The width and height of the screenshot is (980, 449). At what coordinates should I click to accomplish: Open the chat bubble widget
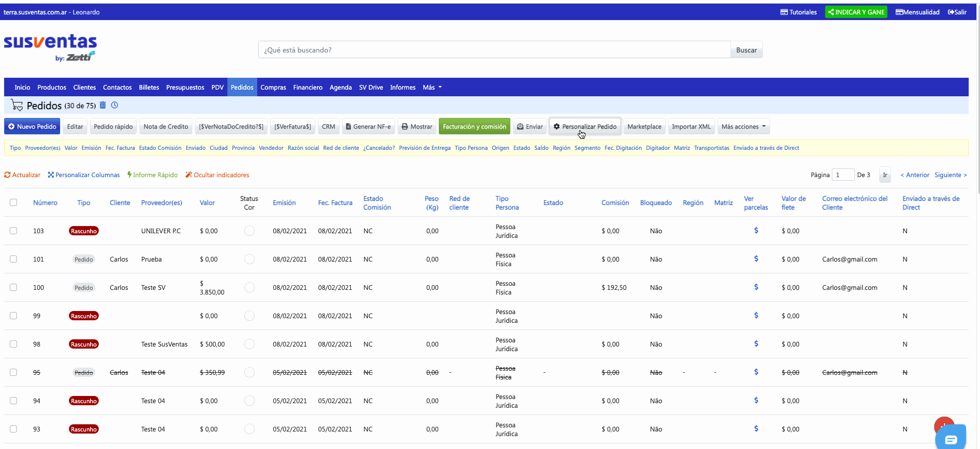pos(951,439)
